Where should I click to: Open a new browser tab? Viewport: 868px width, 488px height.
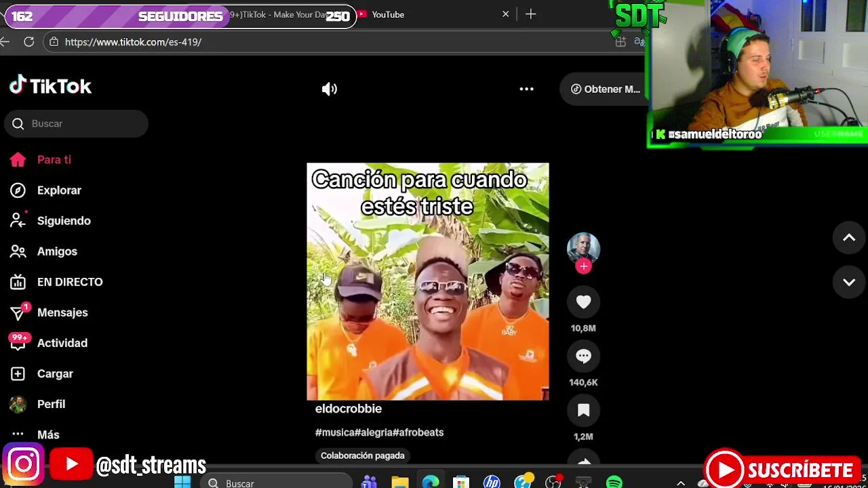(530, 14)
